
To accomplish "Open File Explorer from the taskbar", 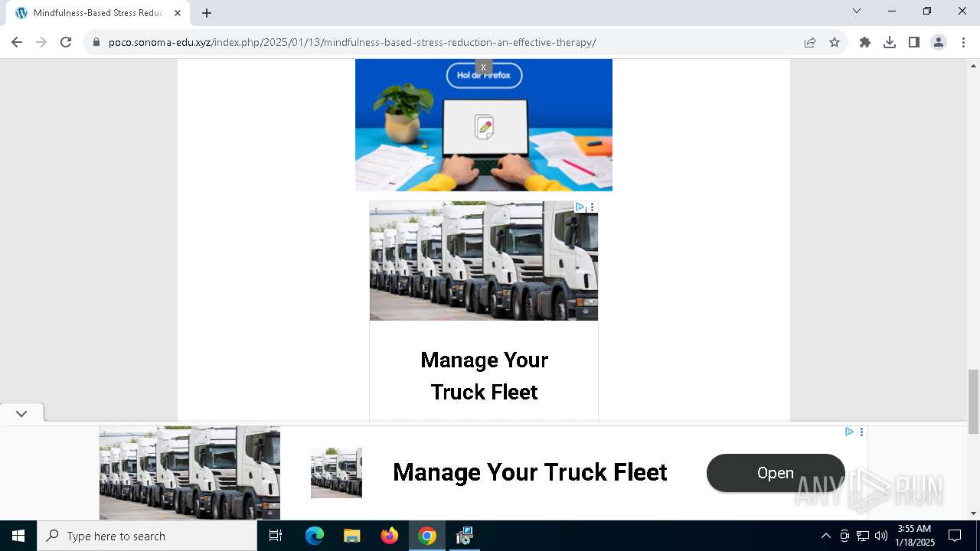I will (351, 536).
